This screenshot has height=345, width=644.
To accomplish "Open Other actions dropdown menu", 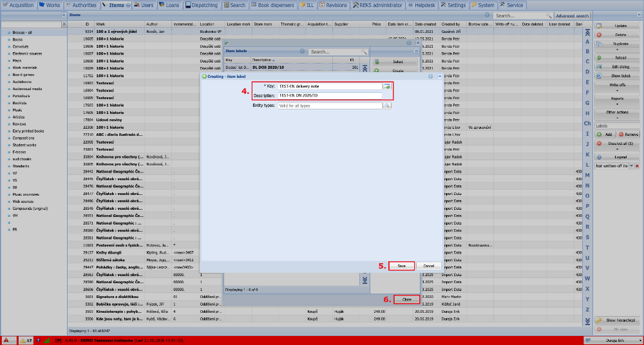I will tap(616, 114).
